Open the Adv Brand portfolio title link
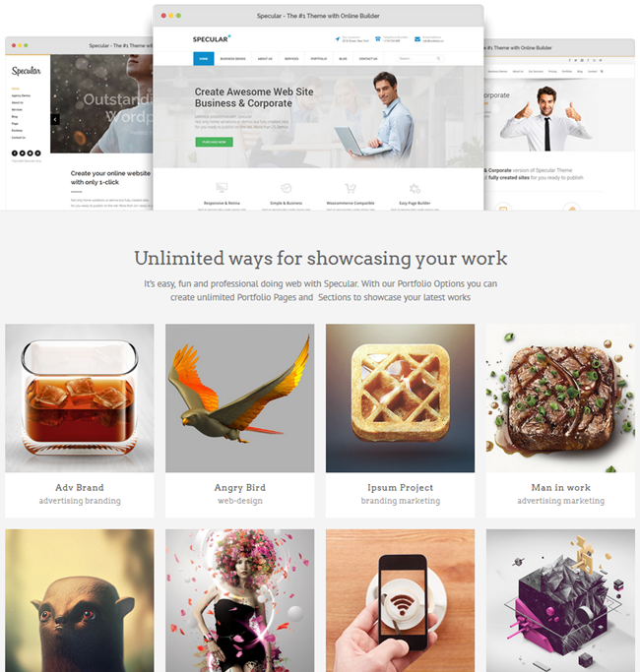This screenshot has width=640, height=672. coord(80,487)
